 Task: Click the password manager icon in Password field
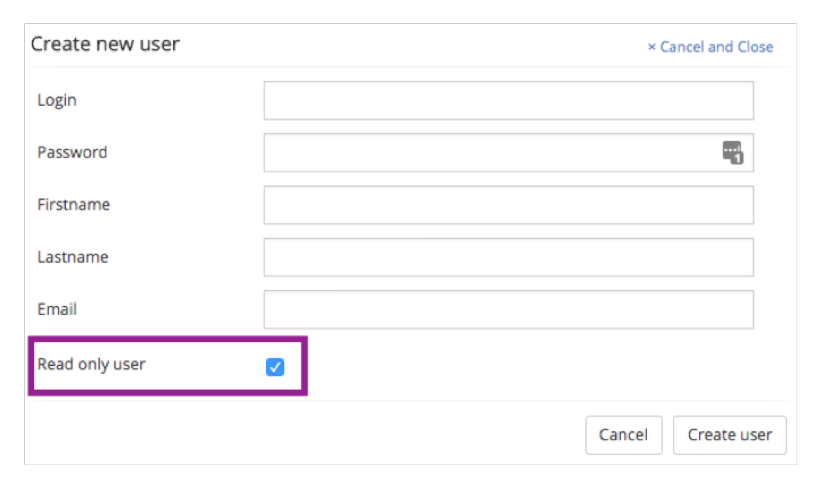coord(733,152)
